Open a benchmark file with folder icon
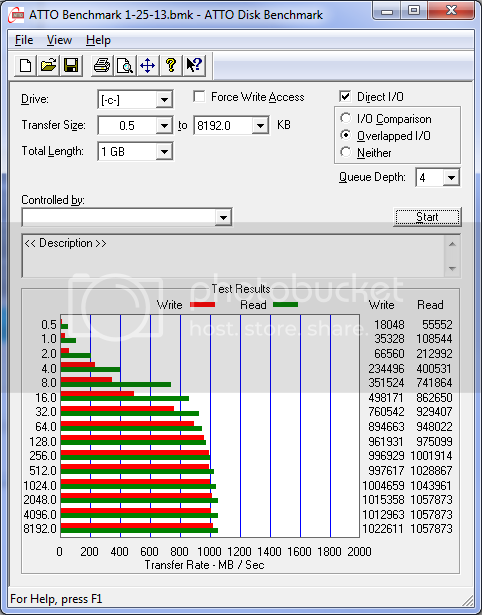 tap(48, 65)
